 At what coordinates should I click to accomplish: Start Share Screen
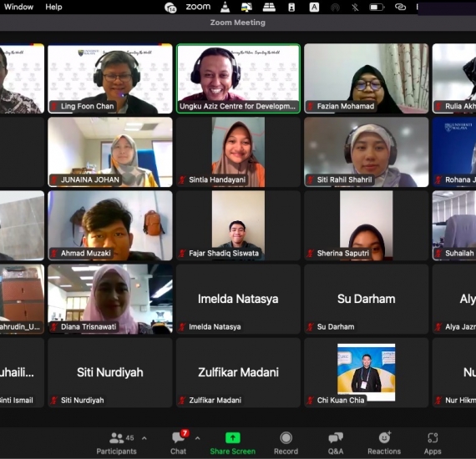pos(232,443)
